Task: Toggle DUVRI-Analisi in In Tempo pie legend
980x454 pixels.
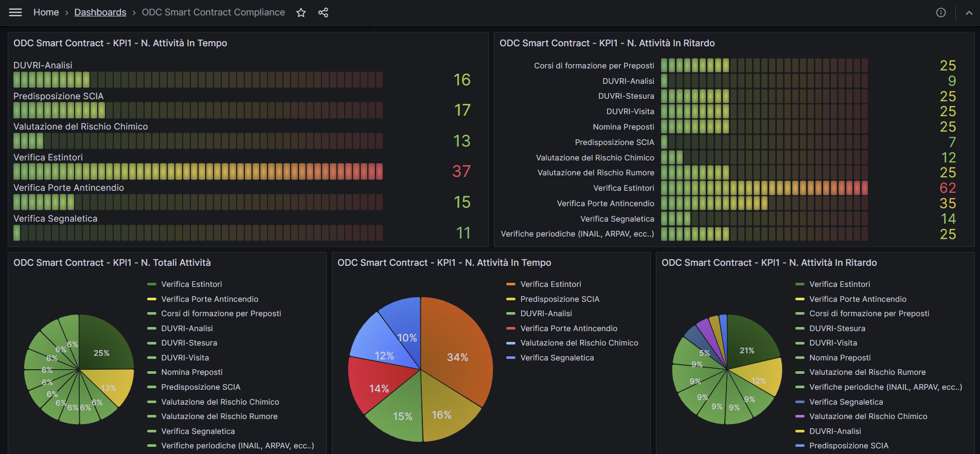Action: click(546, 314)
